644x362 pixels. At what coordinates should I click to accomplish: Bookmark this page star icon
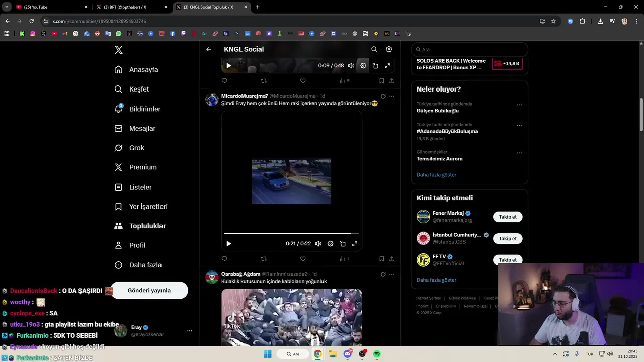(553, 21)
